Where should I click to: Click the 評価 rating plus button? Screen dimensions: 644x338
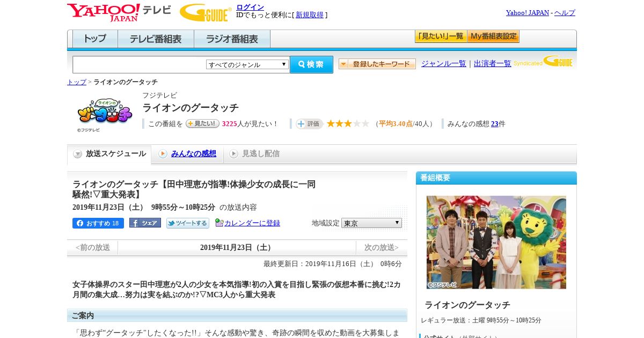pos(309,124)
